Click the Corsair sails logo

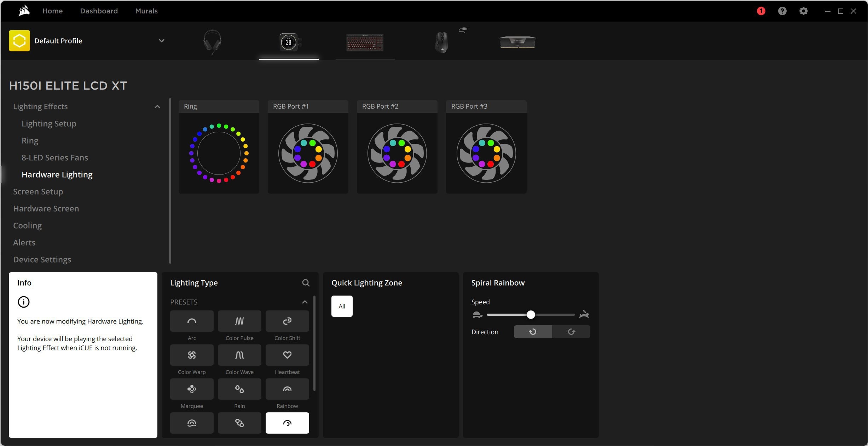[24, 11]
